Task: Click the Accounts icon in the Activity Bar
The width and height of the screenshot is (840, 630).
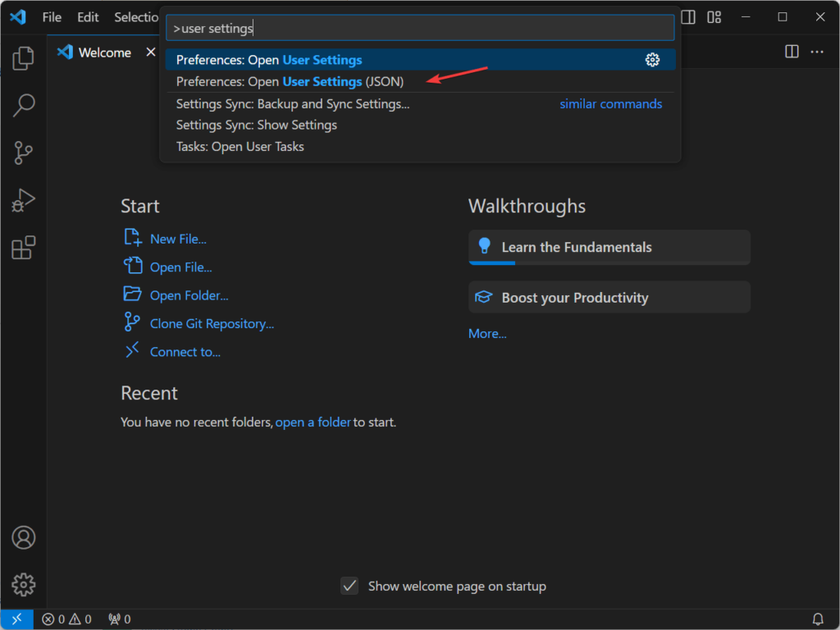Action: point(23,537)
